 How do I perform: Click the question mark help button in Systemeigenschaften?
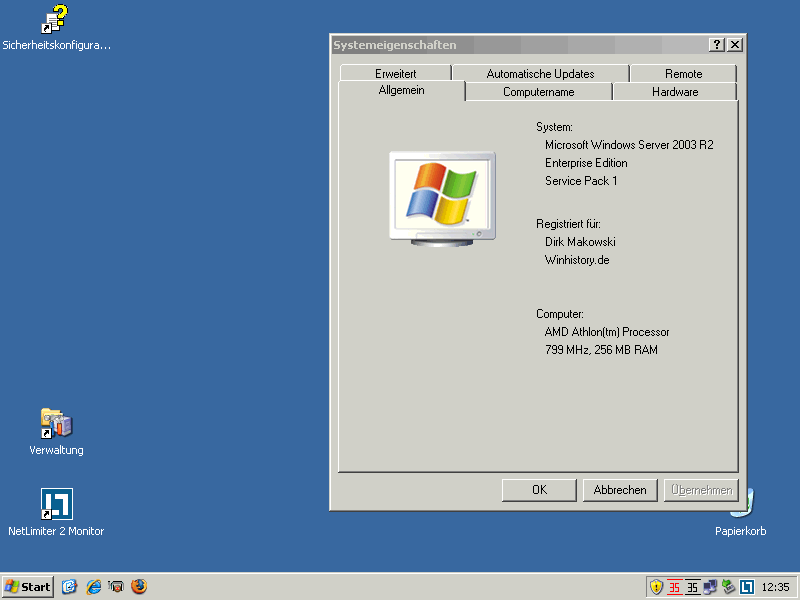pos(717,45)
